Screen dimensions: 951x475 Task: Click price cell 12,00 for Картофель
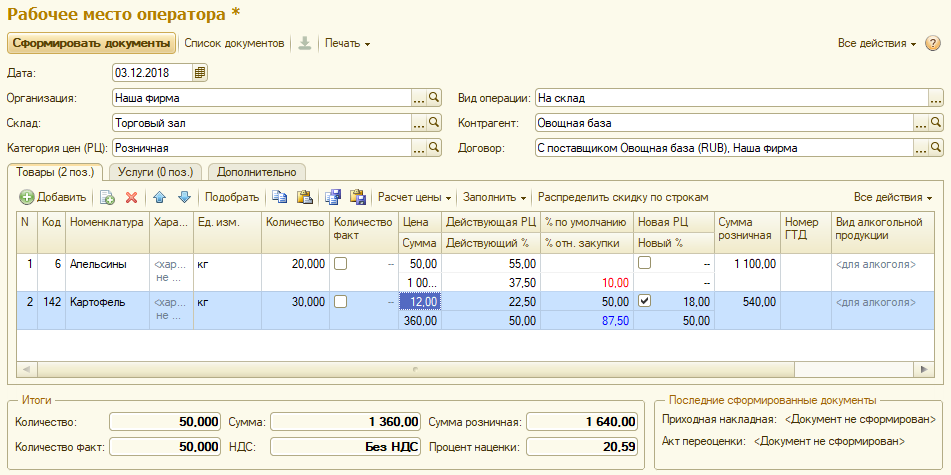coord(420,302)
